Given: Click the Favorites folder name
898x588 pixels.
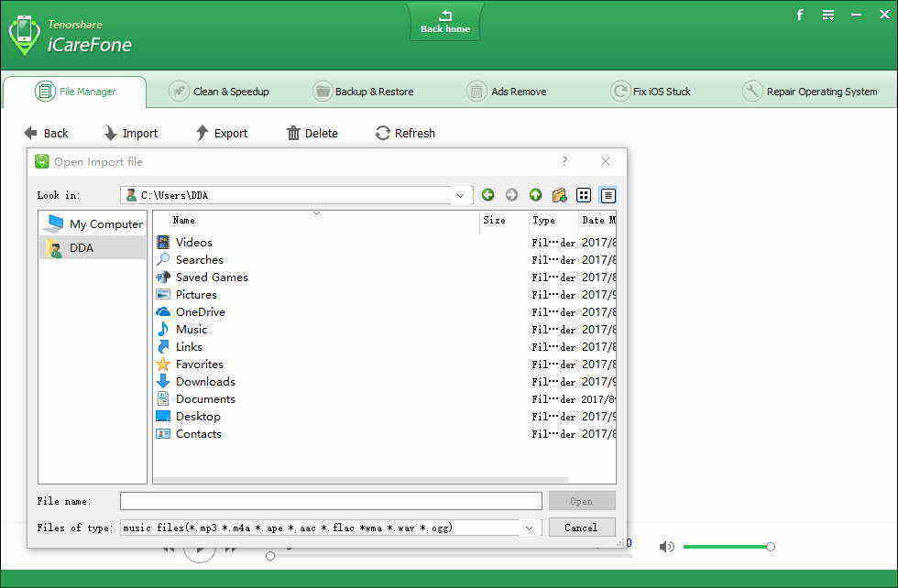Looking at the screenshot, I should point(200,365).
